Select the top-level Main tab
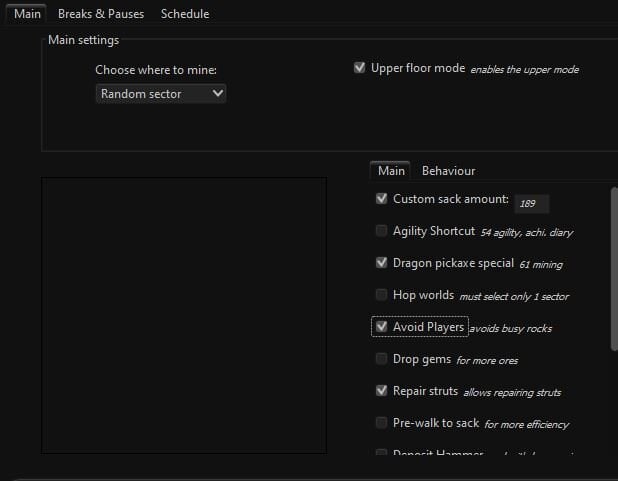This screenshot has width=618, height=481. [27, 14]
